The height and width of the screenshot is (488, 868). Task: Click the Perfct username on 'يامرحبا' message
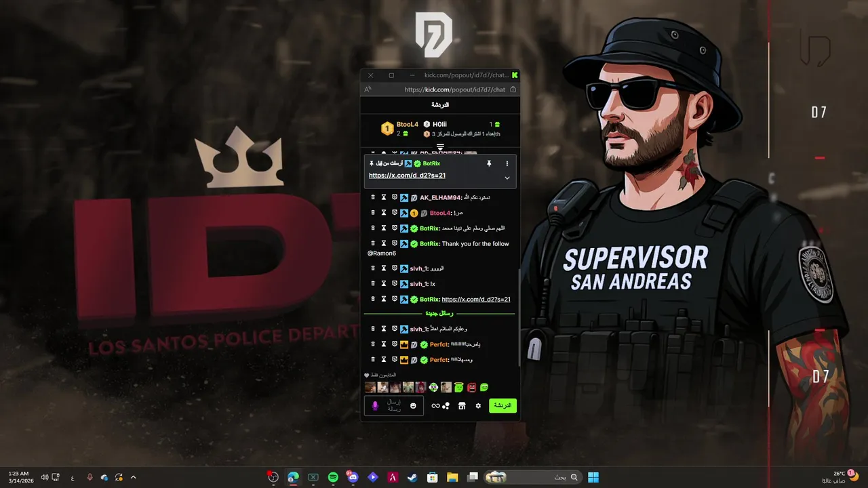[439, 344]
